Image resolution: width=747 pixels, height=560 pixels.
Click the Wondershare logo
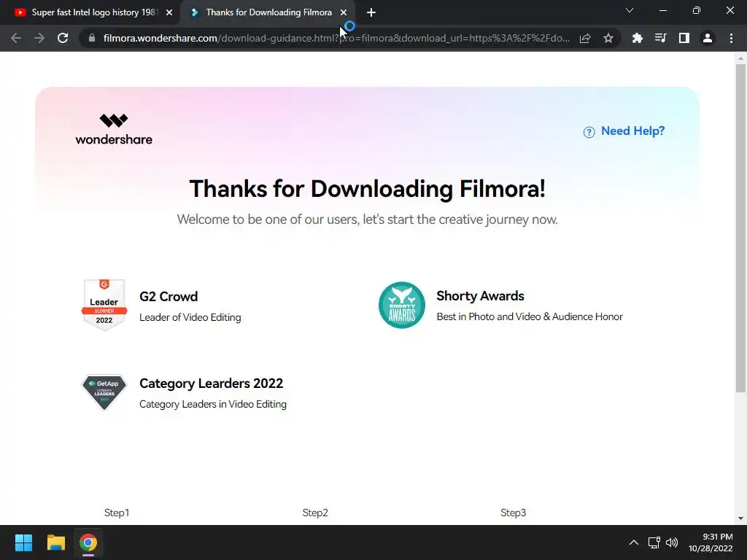pyautogui.click(x=114, y=129)
